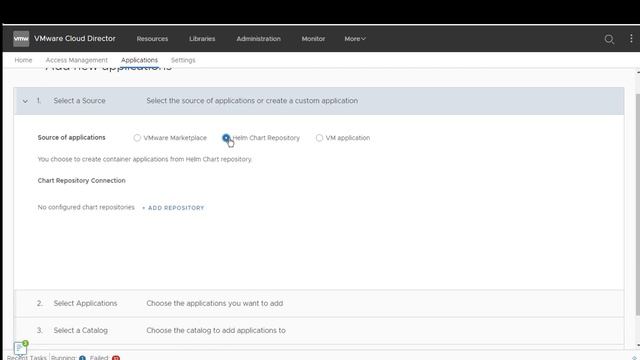Click 'No configured chart repositories' text
This screenshot has height=360, width=640.
click(x=86, y=207)
